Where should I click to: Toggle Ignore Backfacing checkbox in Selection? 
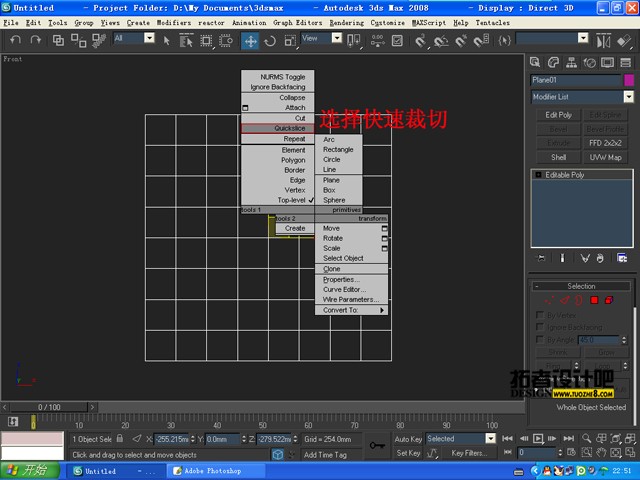[x=540, y=327]
